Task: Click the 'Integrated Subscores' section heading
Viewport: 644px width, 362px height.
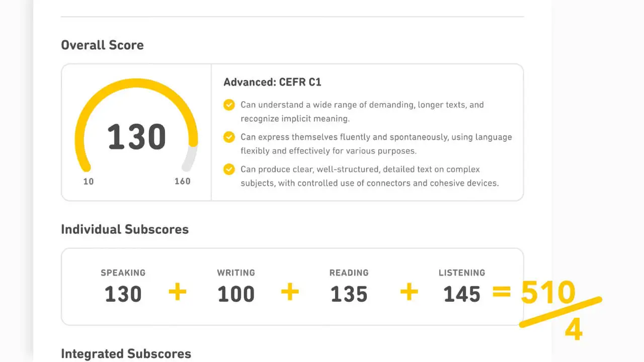Action: tap(126, 354)
